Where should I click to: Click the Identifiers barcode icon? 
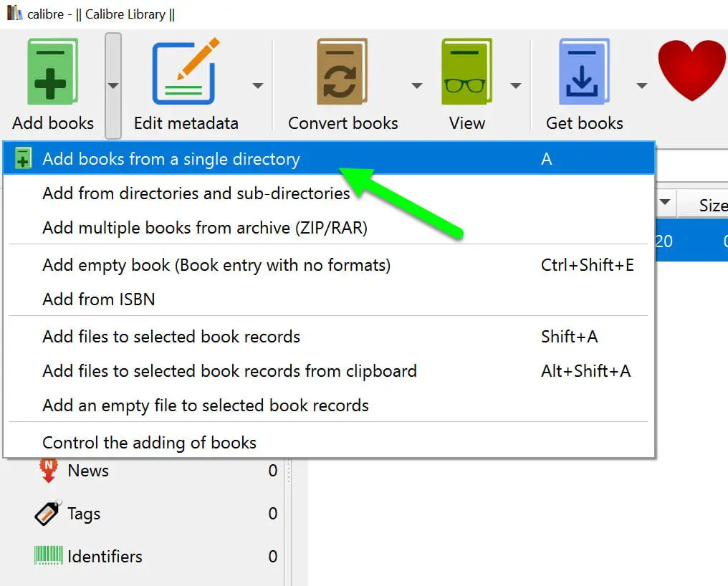[x=48, y=556]
